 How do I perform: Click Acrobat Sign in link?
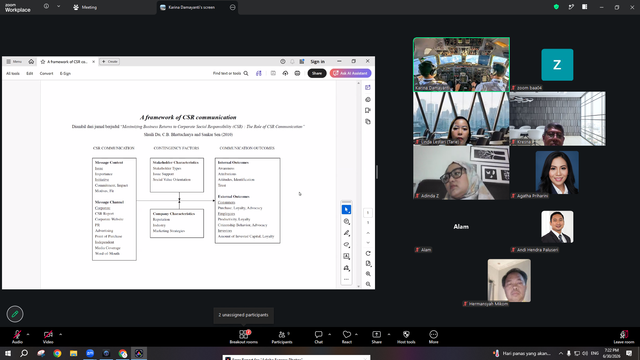pos(318,62)
